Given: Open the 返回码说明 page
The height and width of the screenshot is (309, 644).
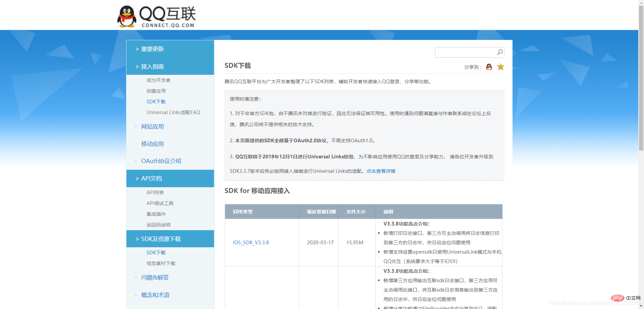Looking at the screenshot, I should click(158, 224).
